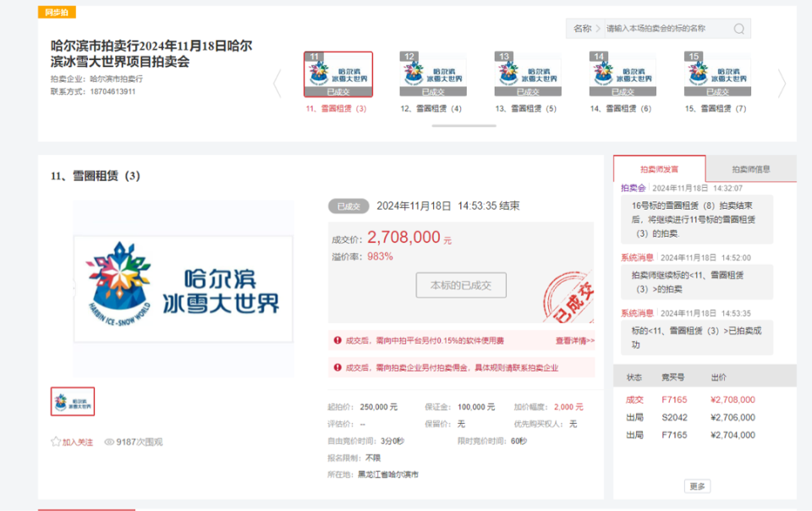Click warning icon for commission notice

click(x=337, y=367)
